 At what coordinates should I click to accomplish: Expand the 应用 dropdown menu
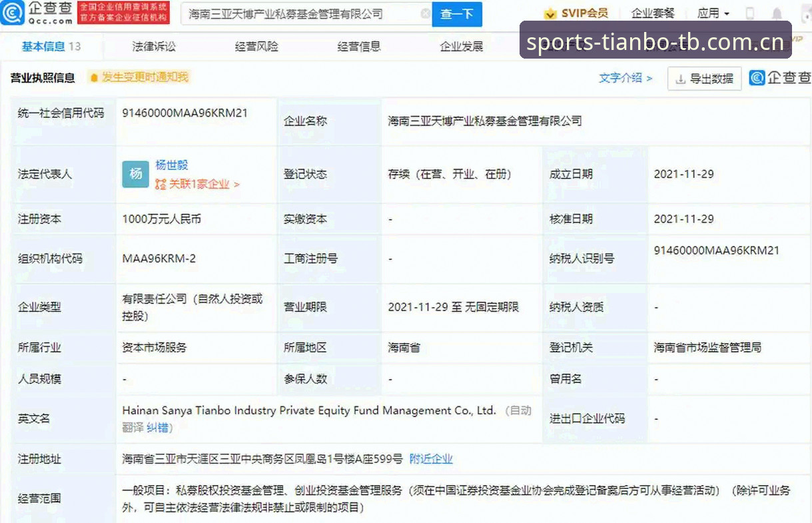(713, 13)
